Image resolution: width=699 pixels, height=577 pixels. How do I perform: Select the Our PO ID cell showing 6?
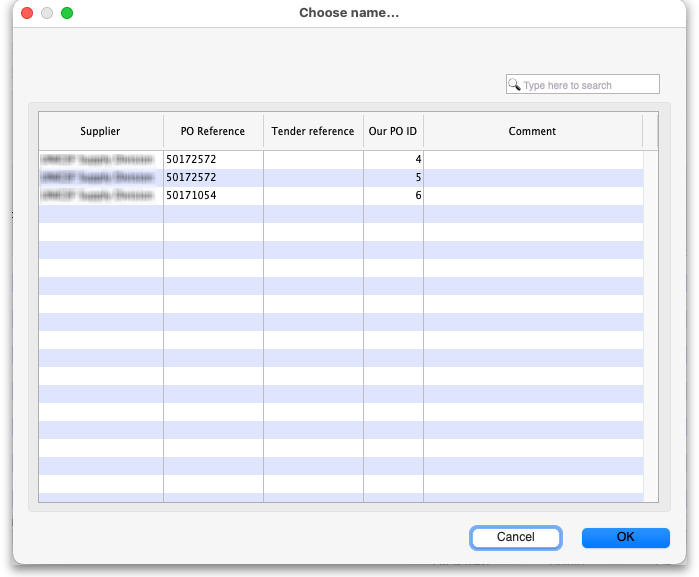(393, 195)
